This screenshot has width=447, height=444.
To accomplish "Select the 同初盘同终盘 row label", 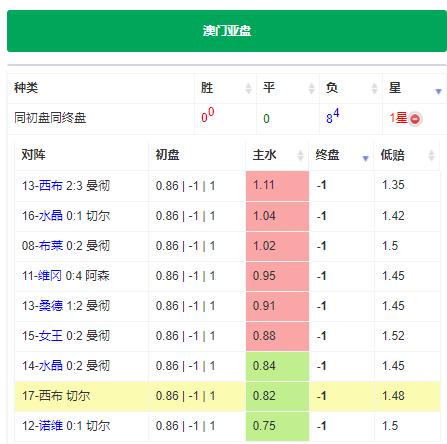I will (50, 118).
